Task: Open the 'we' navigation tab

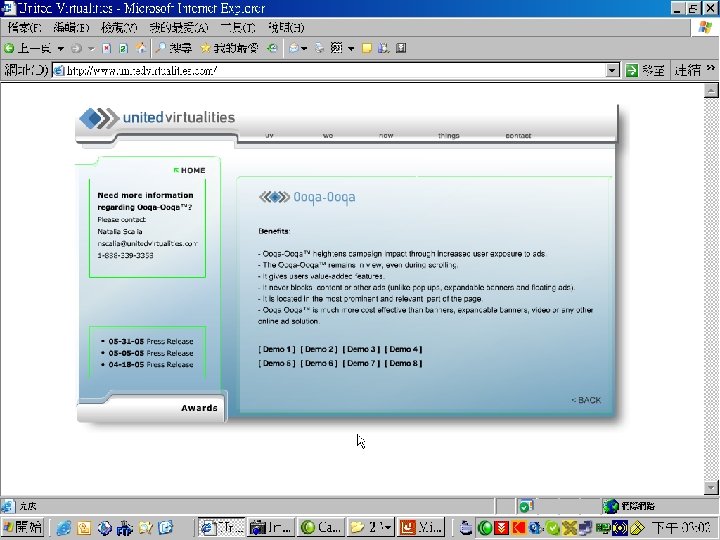Action: pyautogui.click(x=328, y=135)
